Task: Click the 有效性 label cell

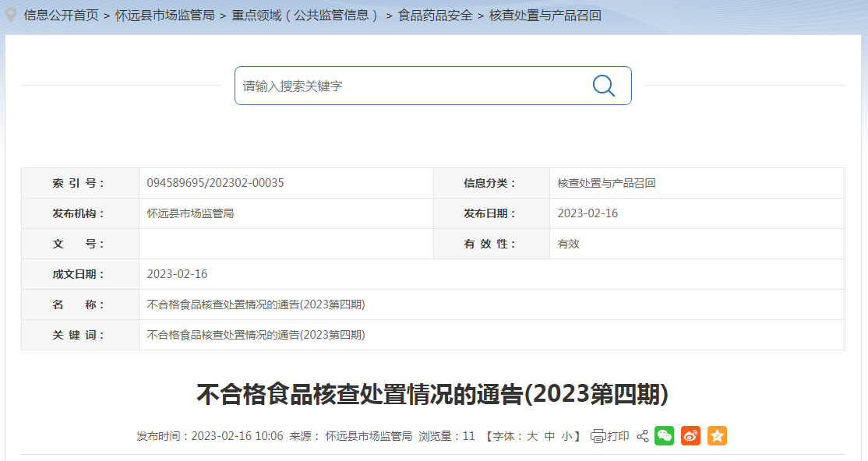Action: pyautogui.click(x=492, y=244)
